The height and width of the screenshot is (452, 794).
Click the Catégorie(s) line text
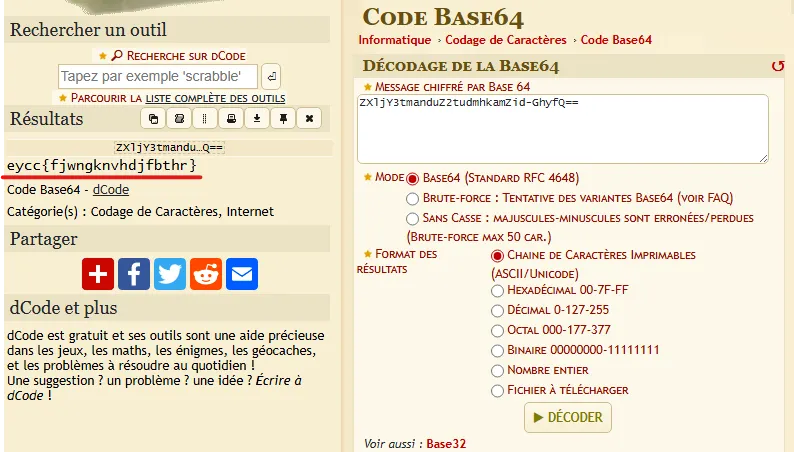[x=140, y=212]
